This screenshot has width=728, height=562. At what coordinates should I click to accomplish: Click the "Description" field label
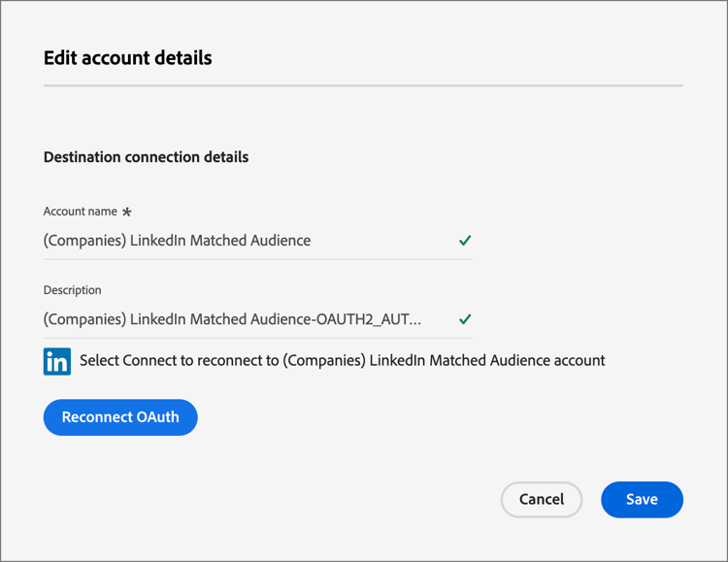point(72,290)
